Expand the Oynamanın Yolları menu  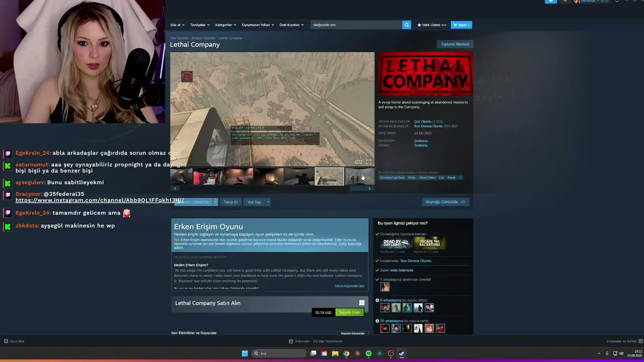coord(258,25)
